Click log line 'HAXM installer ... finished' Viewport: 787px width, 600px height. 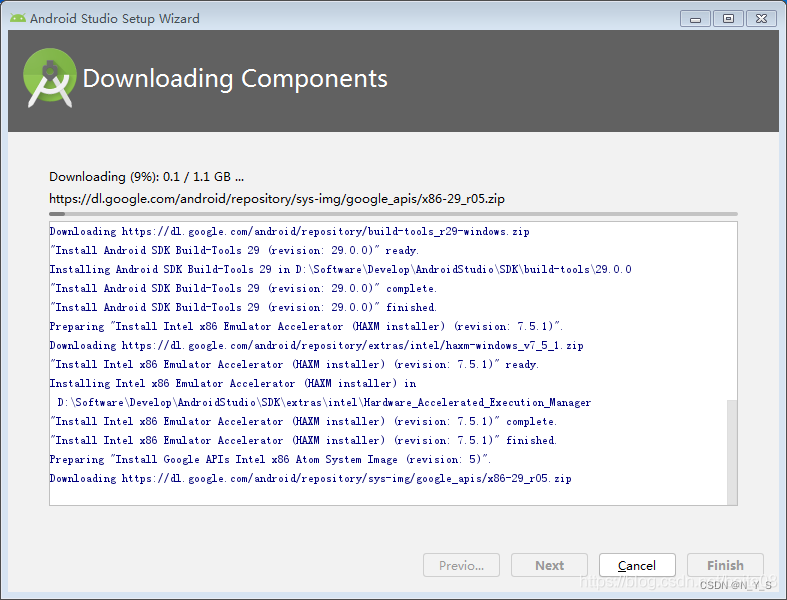pos(303,441)
